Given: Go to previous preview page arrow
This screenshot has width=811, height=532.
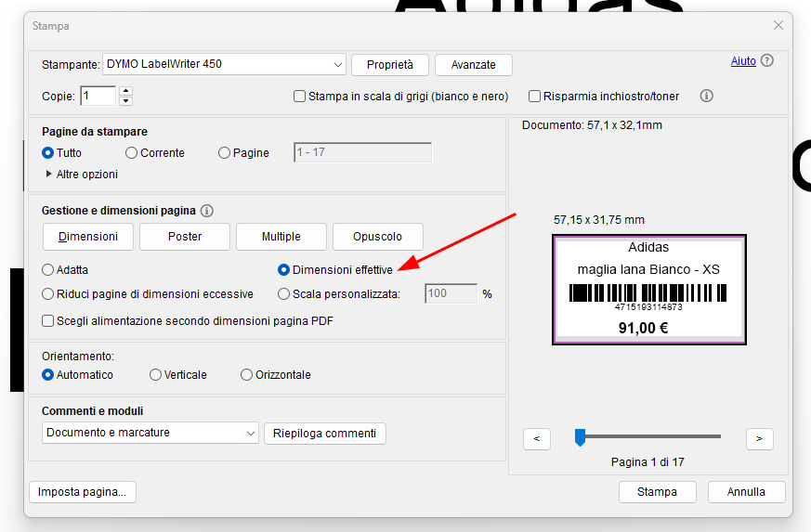Looking at the screenshot, I should point(537,438).
